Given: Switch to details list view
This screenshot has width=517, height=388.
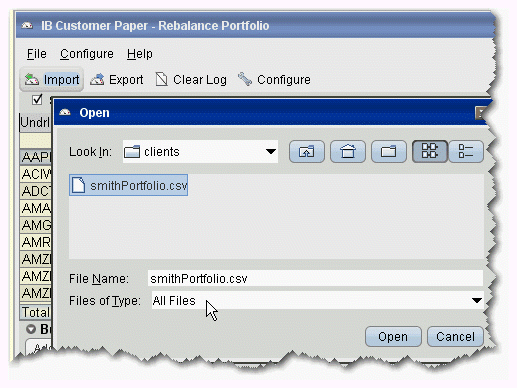Looking at the screenshot, I should (x=466, y=152).
